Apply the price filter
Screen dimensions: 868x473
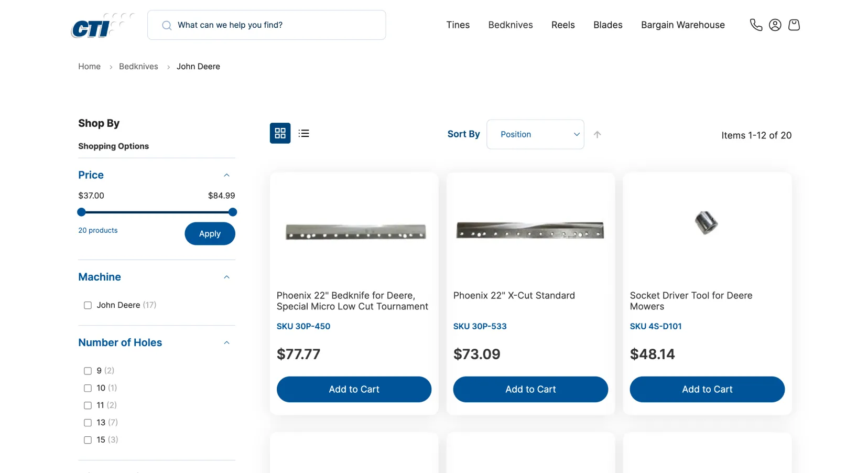click(x=210, y=234)
